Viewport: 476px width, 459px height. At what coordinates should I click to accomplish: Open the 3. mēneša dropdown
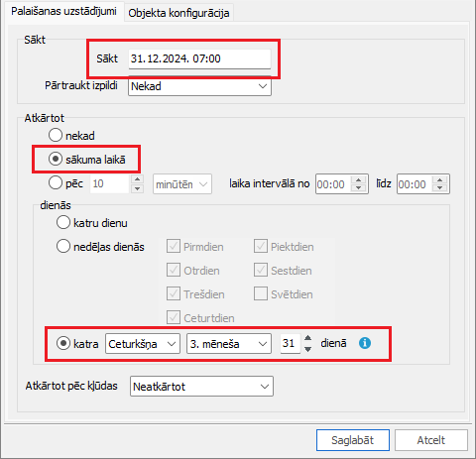229,344
